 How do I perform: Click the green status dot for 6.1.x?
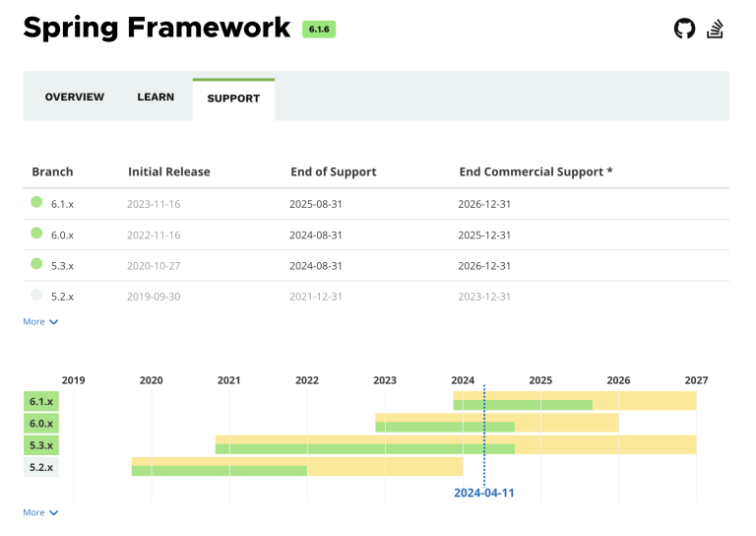[36, 202]
